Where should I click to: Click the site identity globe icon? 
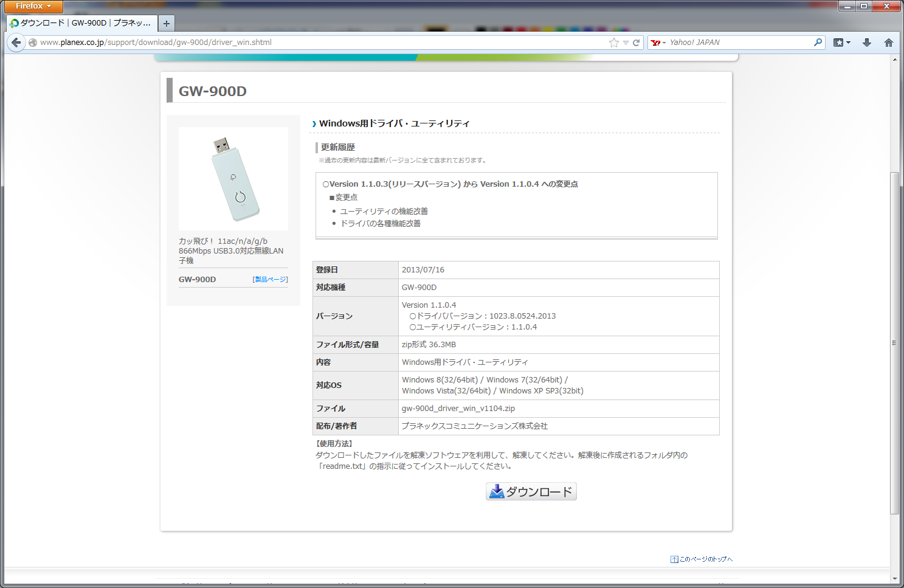click(x=33, y=43)
